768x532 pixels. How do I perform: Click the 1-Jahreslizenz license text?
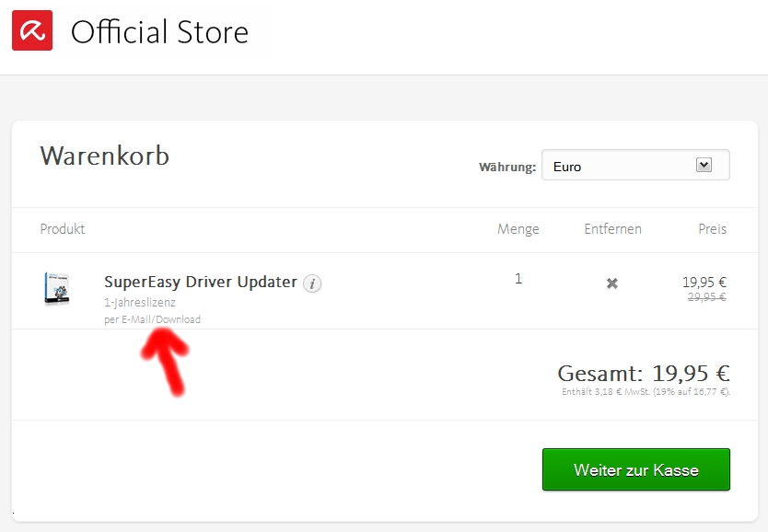tap(140, 303)
